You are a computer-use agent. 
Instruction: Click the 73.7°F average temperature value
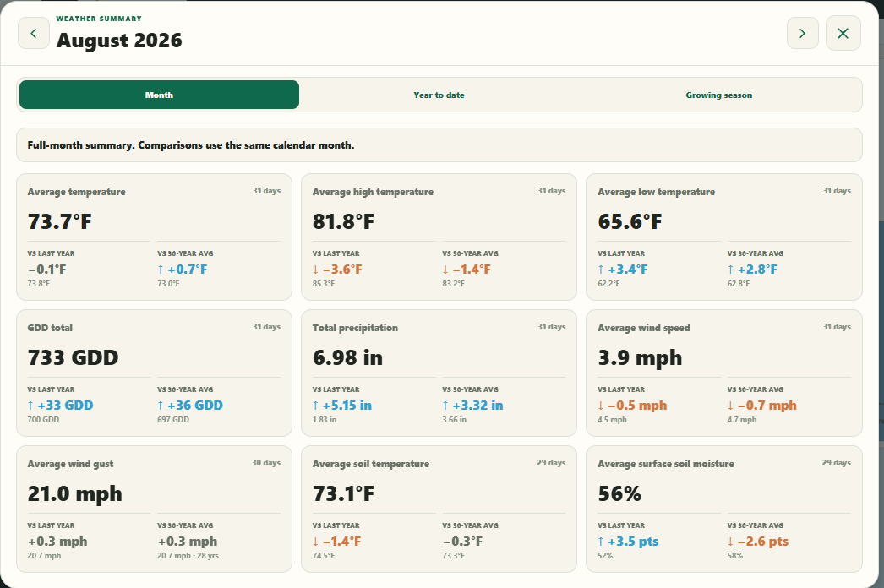(x=59, y=221)
